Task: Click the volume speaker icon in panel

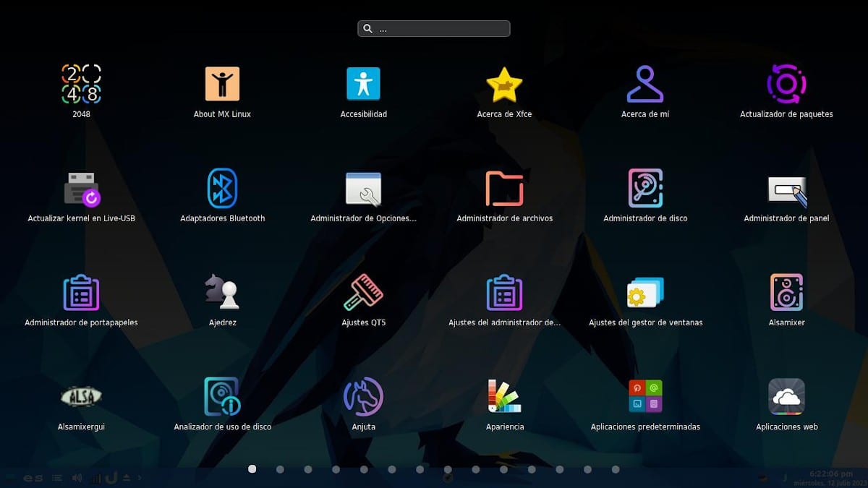Action: 77,478
